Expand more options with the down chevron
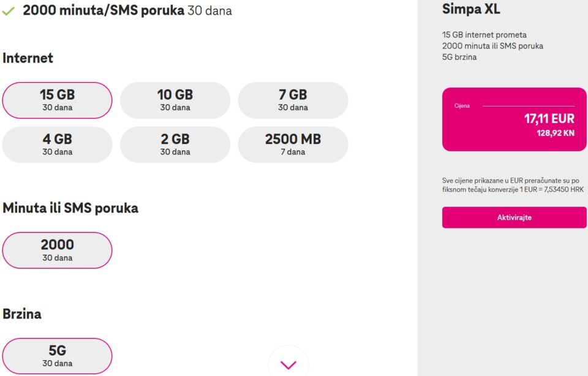 pos(288,364)
